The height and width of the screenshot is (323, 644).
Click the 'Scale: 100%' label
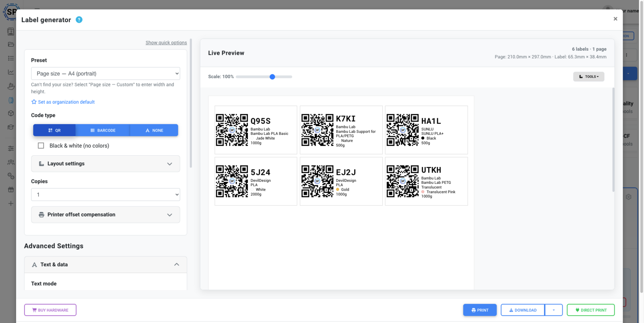[221, 77]
